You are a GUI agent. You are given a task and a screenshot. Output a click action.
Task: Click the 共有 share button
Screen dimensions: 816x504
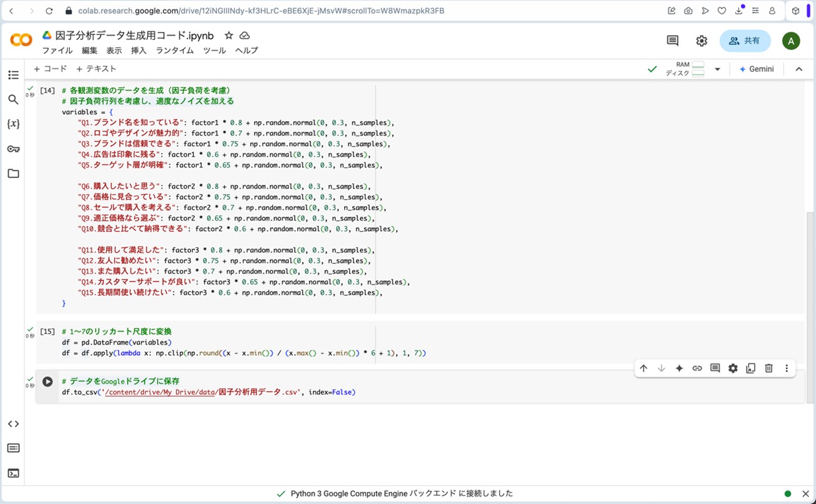tap(745, 41)
